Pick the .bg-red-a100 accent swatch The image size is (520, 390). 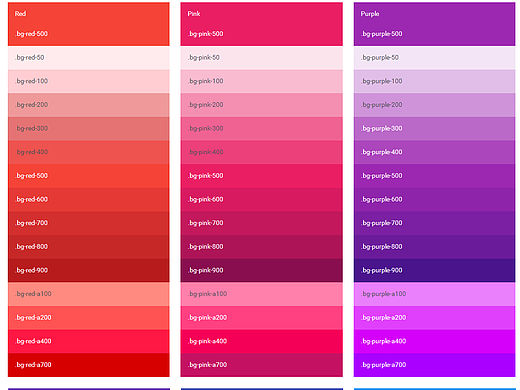pos(89,294)
